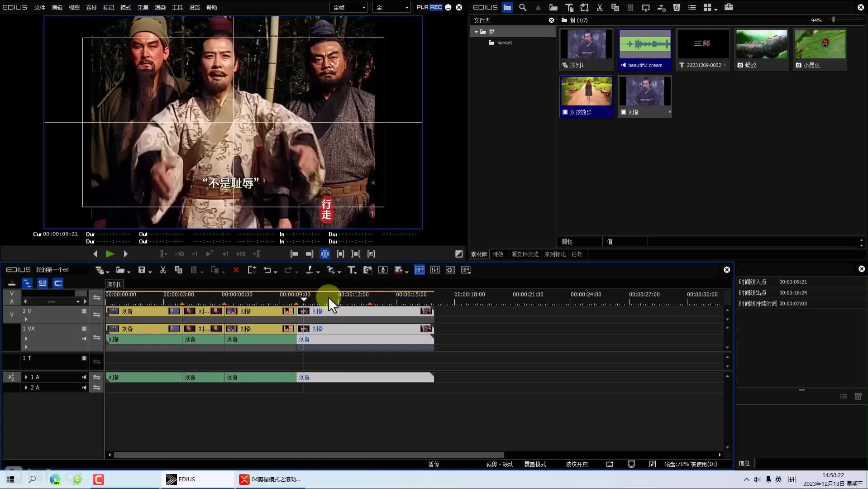Open the 素材 menu
Image resolution: width=868 pixels, height=489 pixels.
91,7
